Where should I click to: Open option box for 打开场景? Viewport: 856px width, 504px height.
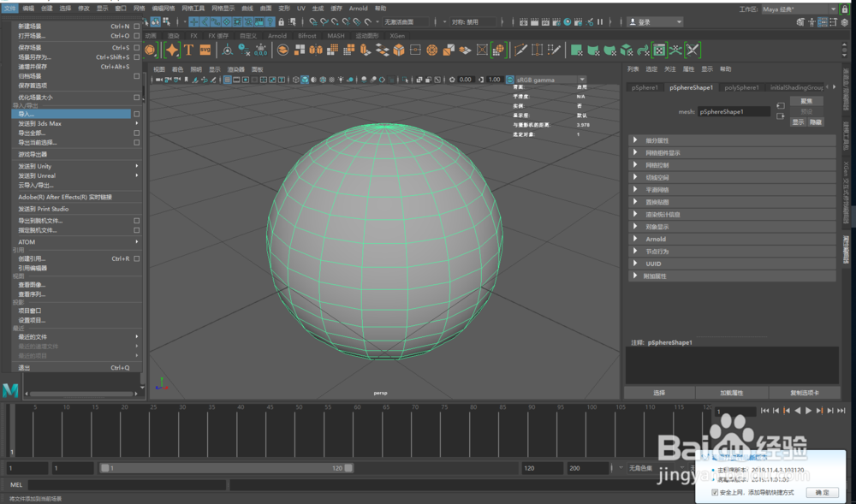pos(136,36)
